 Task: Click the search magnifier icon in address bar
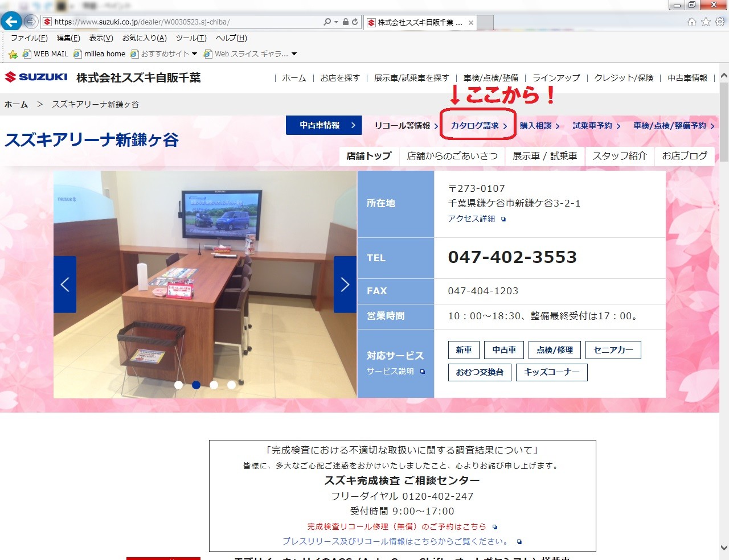point(327,22)
